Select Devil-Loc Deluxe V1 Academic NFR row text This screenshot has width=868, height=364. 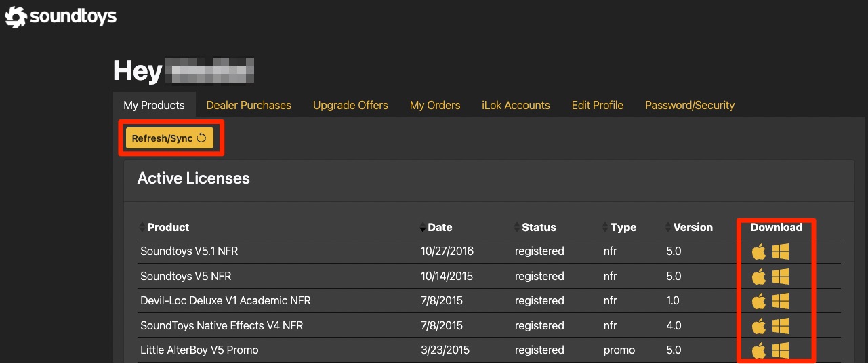[x=226, y=300]
